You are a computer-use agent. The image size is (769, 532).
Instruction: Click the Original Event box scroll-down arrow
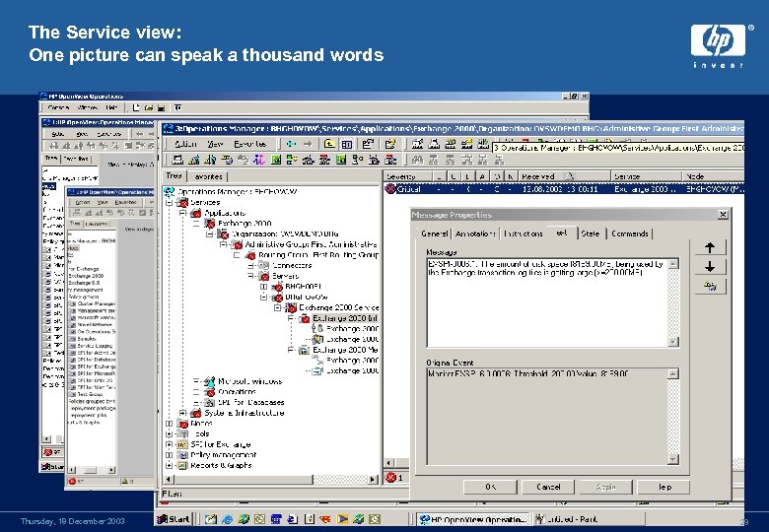(x=673, y=459)
